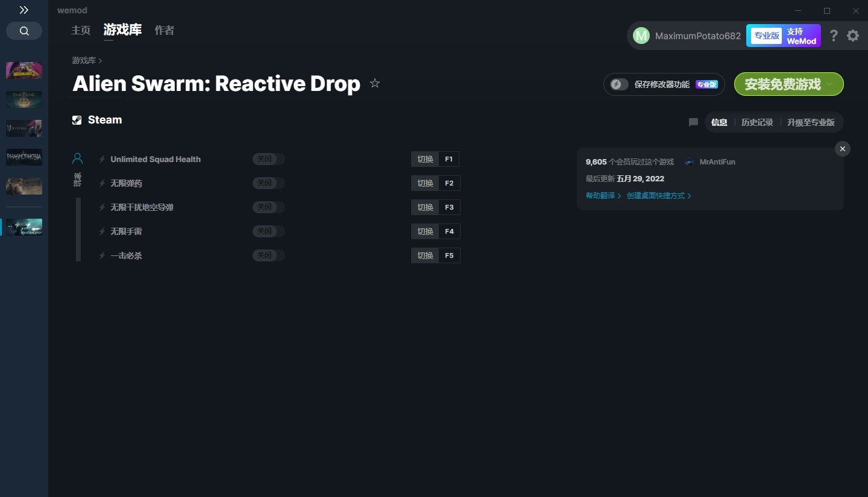The image size is (868, 497).
Task: Minimize the WeMod window
Action: [x=798, y=11]
